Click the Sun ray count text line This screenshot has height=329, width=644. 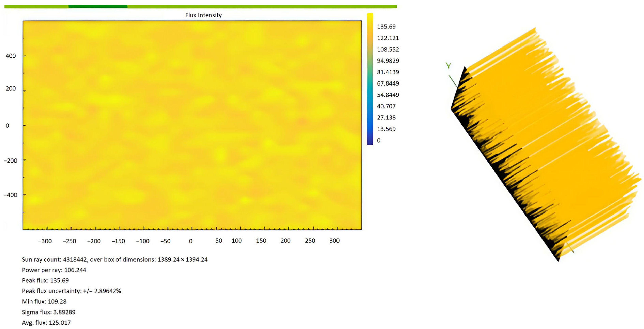114,259
